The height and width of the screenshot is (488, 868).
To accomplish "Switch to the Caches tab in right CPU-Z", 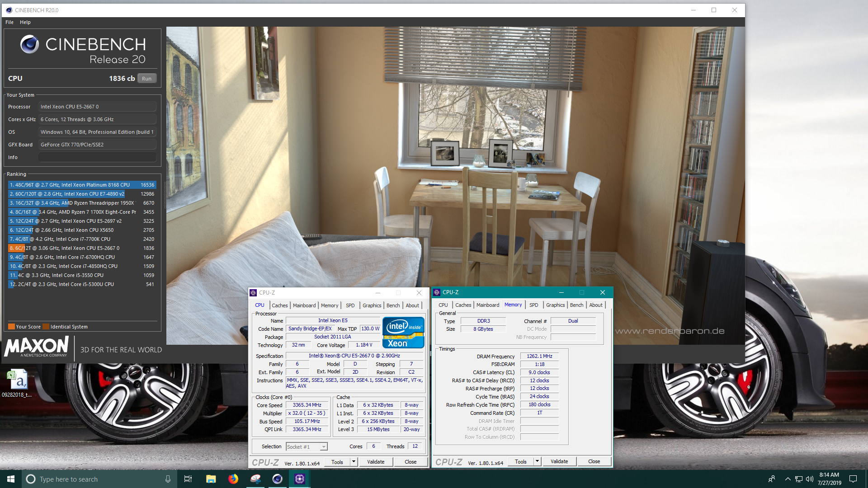I will pos(463,305).
